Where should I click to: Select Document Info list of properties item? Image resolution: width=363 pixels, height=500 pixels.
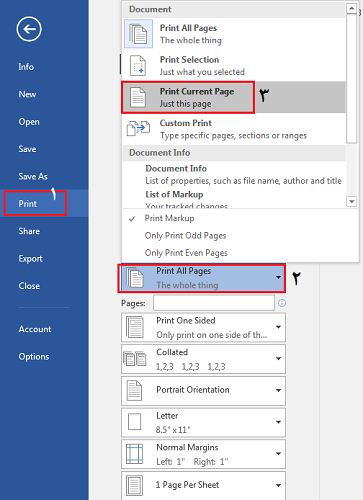pyautogui.click(x=234, y=174)
